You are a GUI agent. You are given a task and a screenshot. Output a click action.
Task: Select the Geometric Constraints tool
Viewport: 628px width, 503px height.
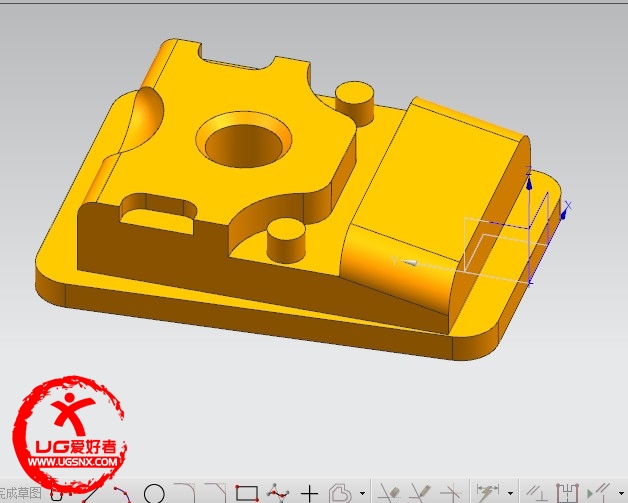pyautogui.click(x=537, y=493)
